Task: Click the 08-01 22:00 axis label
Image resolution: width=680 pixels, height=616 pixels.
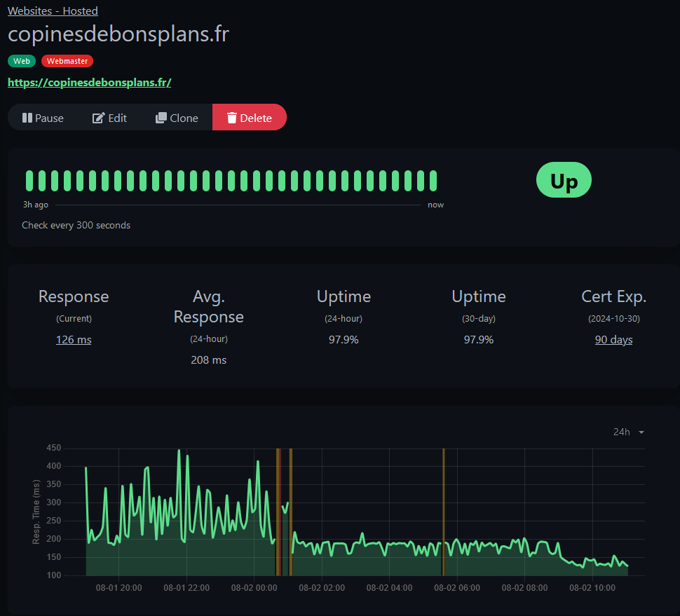Action: click(186, 588)
